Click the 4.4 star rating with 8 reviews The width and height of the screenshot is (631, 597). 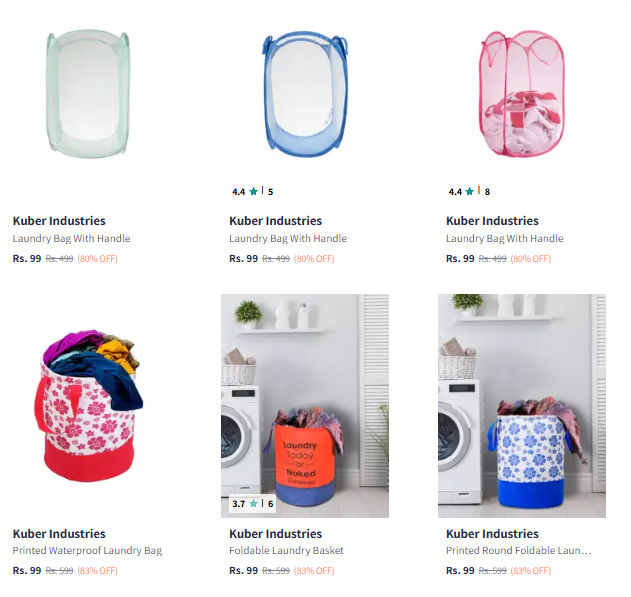469,191
